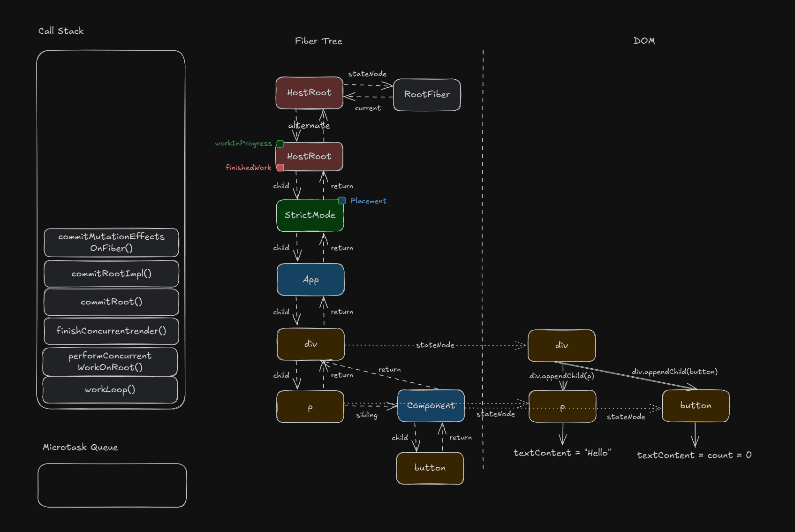Click the button node in DOM section

(696, 406)
